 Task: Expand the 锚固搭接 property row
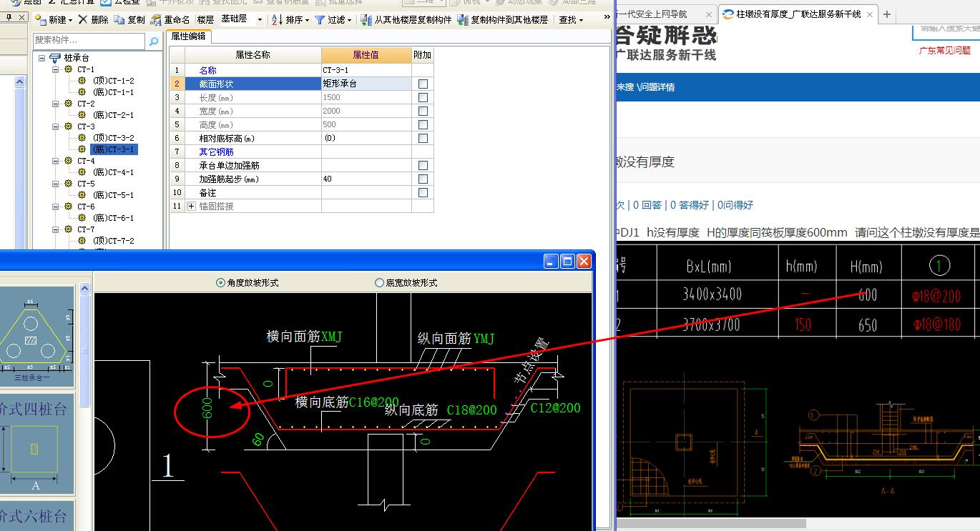point(191,207)
